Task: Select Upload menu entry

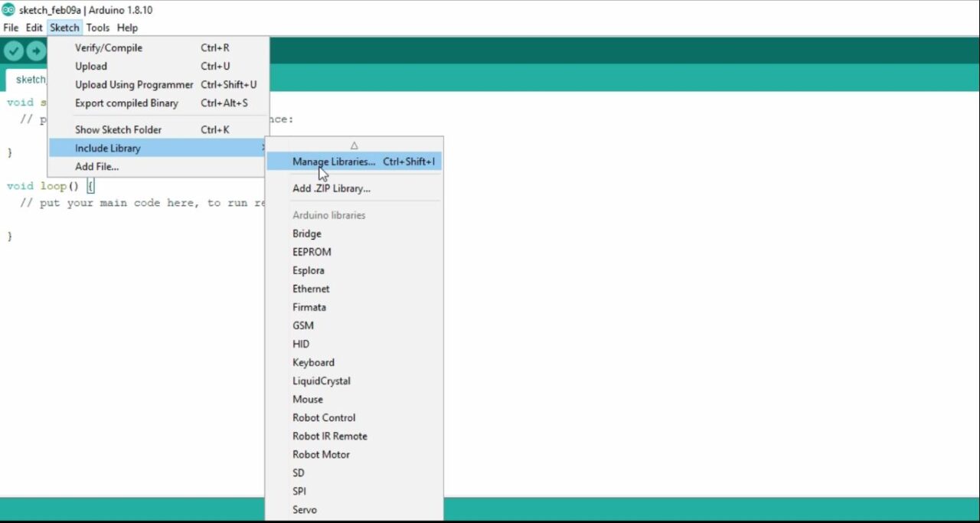Action: click(x=158, y=66)
